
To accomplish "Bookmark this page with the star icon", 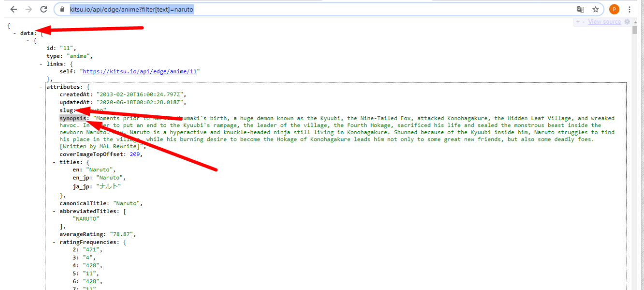I will click(x=596, y=9).
